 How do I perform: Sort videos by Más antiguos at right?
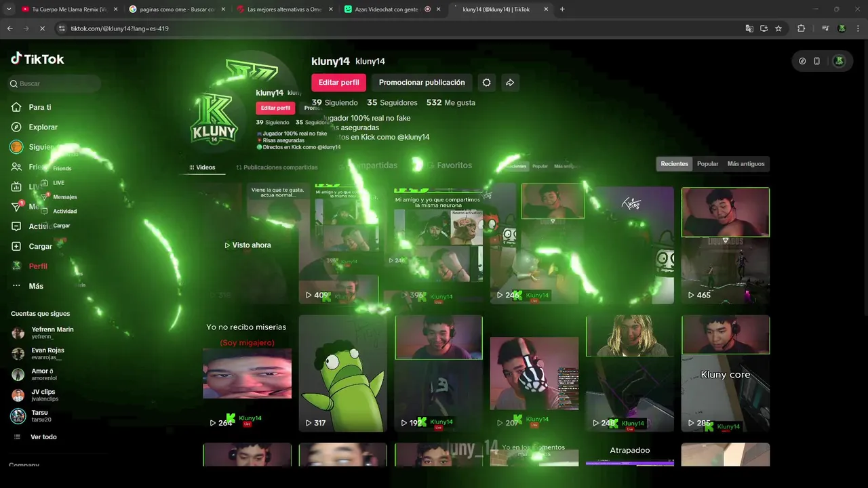coord(746,164)
